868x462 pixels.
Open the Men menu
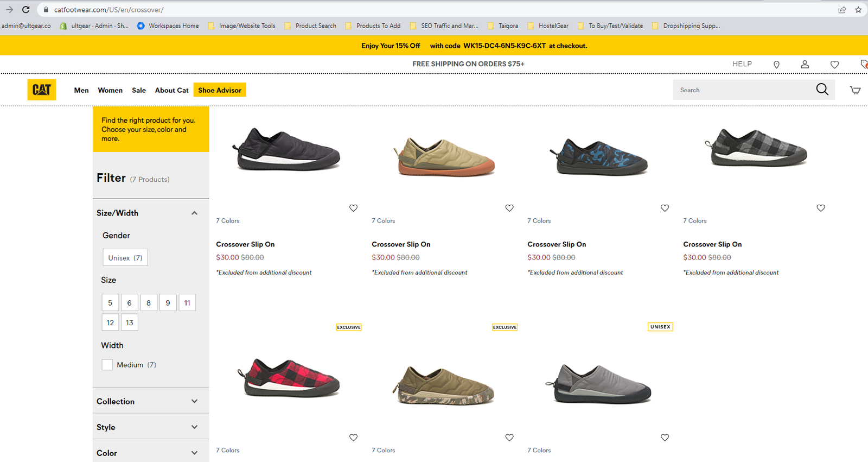(81, 90)
